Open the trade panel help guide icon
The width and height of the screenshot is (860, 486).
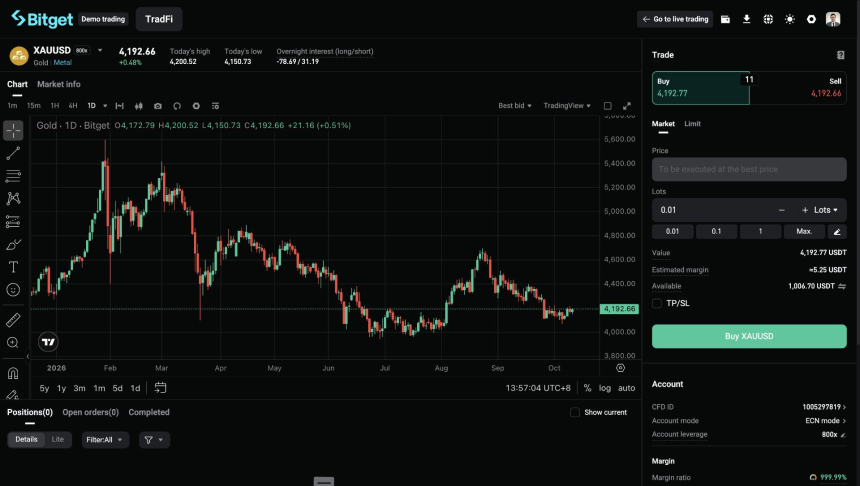(x=840, y=55)
